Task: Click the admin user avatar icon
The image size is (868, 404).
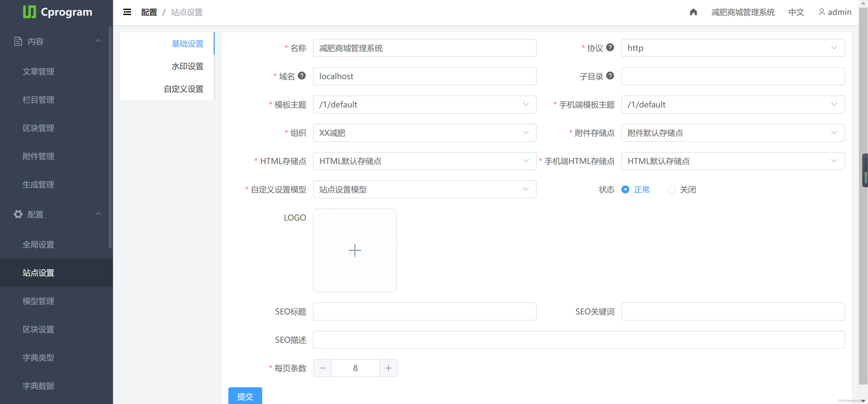Action: (x=821, y=12)
